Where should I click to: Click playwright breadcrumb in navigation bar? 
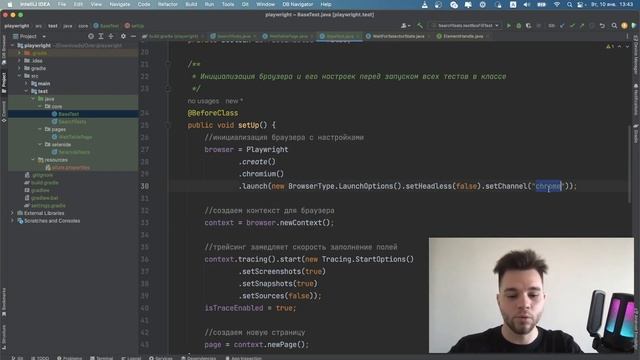(17, 26)
